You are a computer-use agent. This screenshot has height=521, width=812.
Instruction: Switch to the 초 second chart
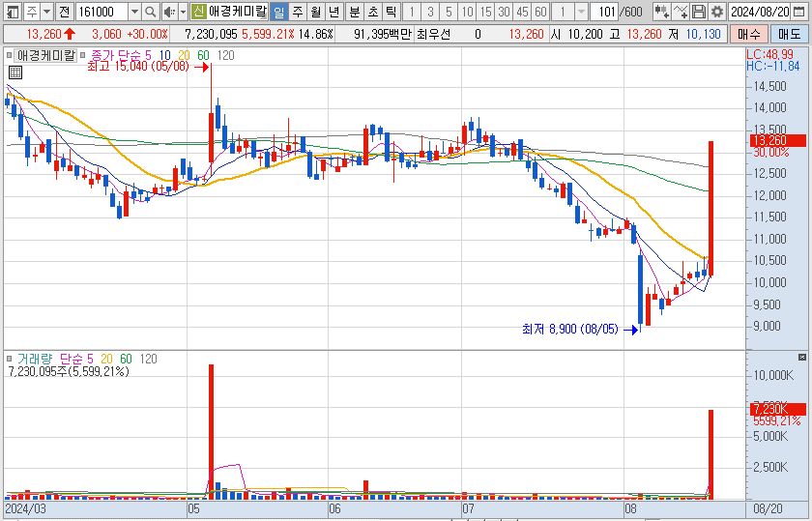(x=373, y=12)
